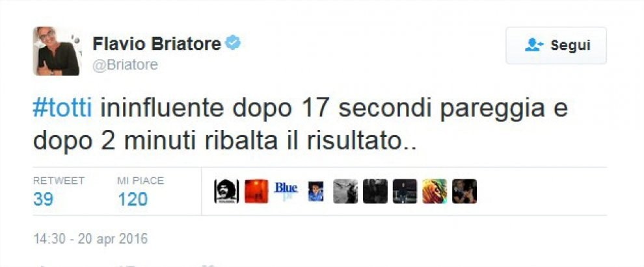View the 39 retweets count
The height and width of the screenshot is (267, 644).
pyautogui.click(x=43, y=199)
